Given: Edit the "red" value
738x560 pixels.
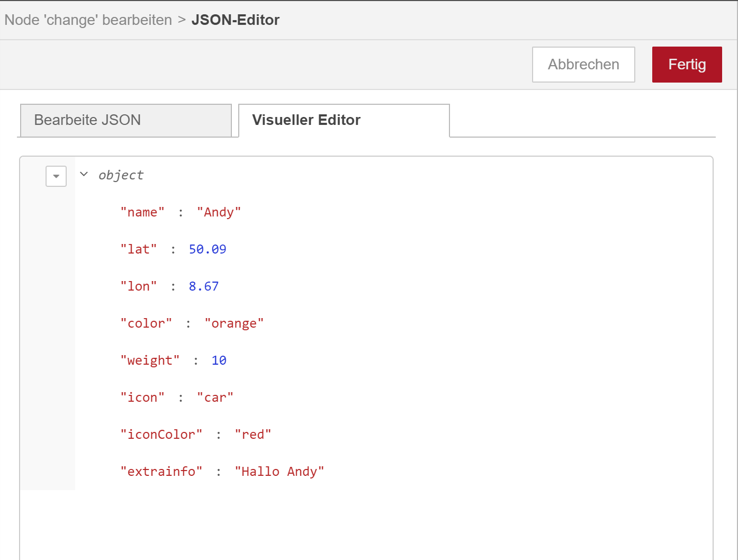Looking at the screenshot, I should pos(253,435).
